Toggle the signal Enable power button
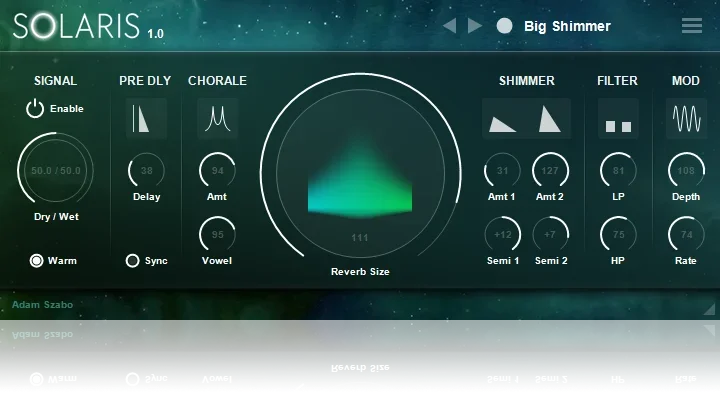Screen dimensions: 720x410 click(36, 109)
